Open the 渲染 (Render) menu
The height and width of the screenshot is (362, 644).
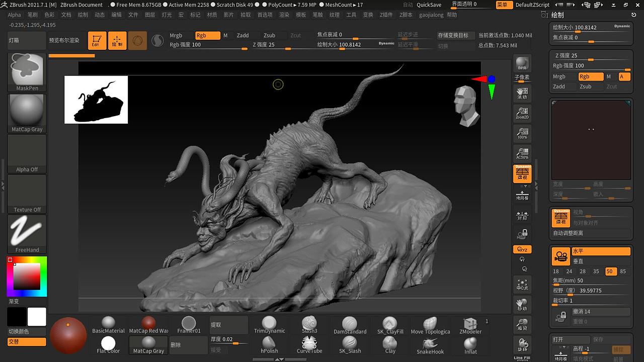pyautogui.click(x=284, y=15)
